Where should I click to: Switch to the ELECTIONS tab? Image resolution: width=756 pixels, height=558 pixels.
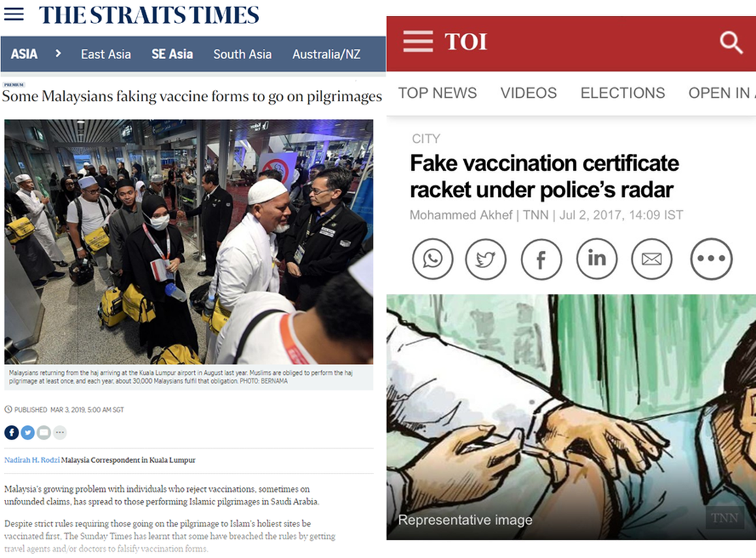[x=623, y=93]
